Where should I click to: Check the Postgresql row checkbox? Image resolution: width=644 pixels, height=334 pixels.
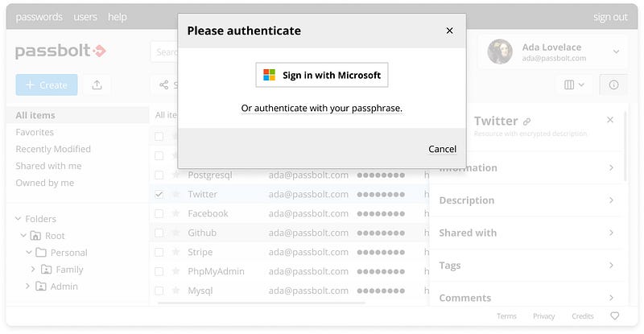click(159, 175)
